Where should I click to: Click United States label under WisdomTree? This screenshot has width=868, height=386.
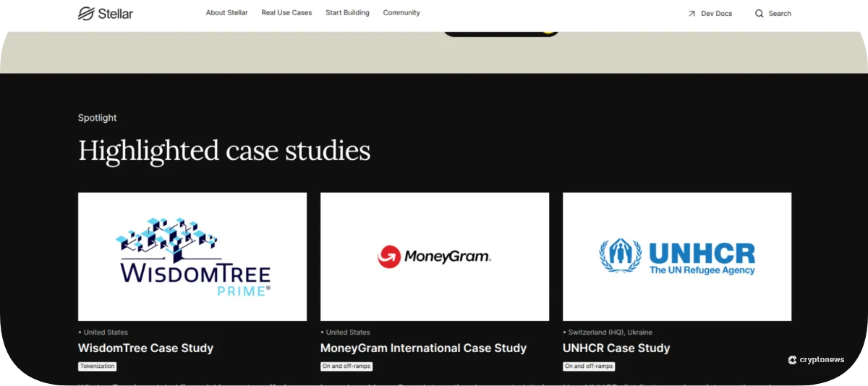click(x=106, y=333)
